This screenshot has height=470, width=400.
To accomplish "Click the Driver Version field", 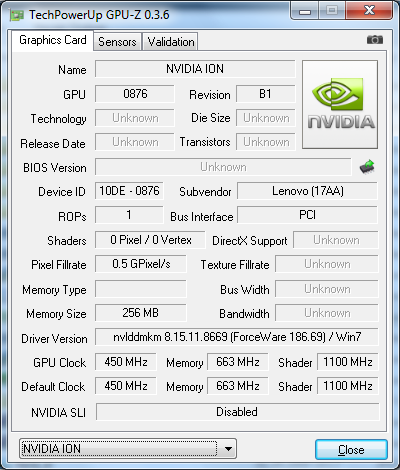I will 237,337.
